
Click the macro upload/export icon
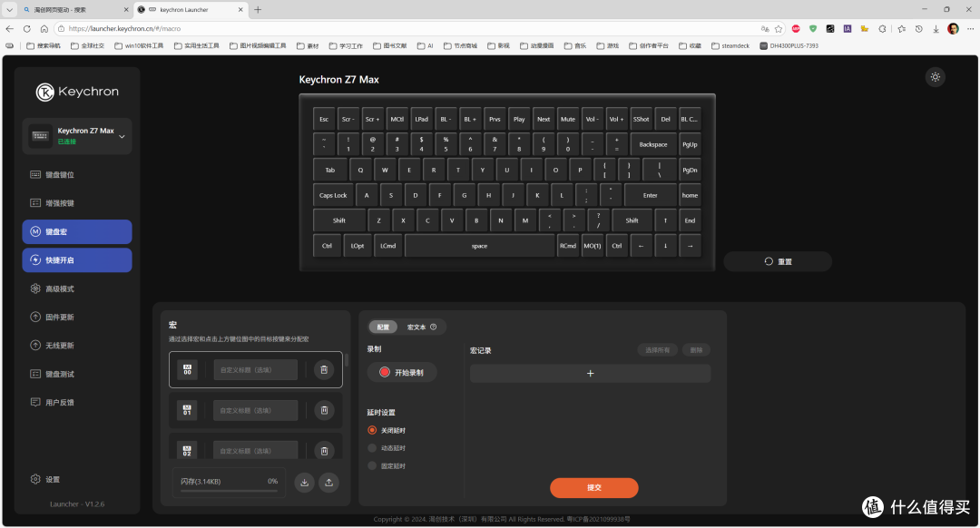coord(328,483)
